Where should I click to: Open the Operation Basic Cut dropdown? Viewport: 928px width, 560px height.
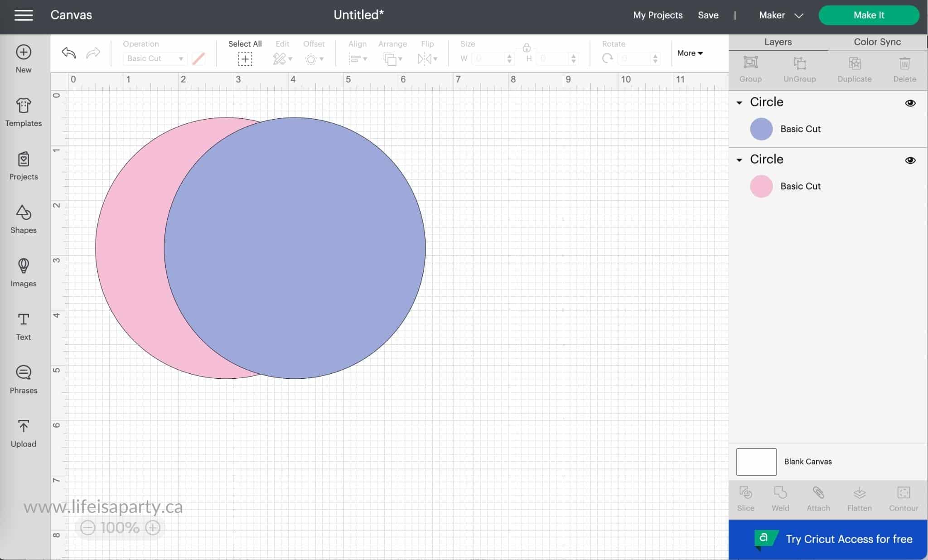[152, 59]
